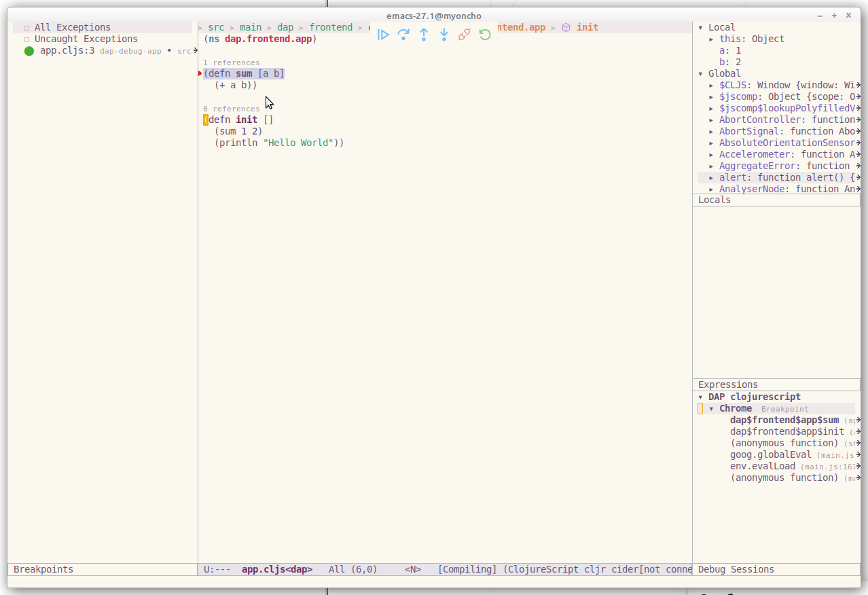Click the green breakpoint dot for app.cljs:3

point(29,51)
